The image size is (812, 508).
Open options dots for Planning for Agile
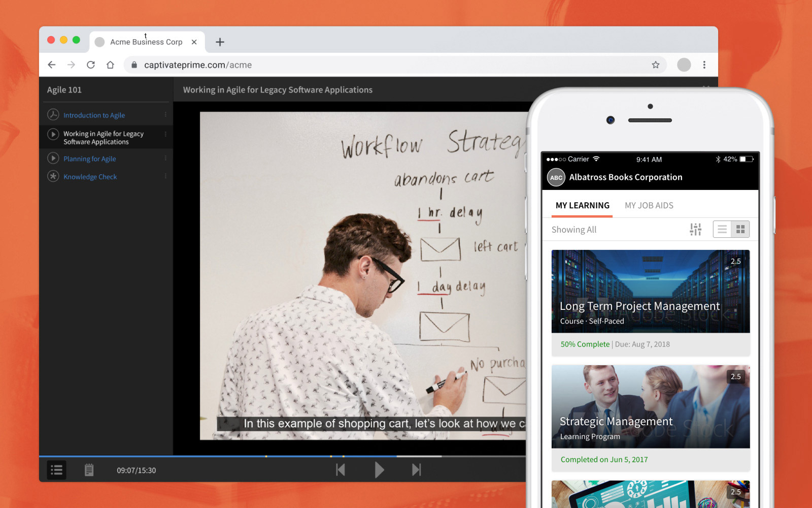pyautogui.click(x=165, y=158)
